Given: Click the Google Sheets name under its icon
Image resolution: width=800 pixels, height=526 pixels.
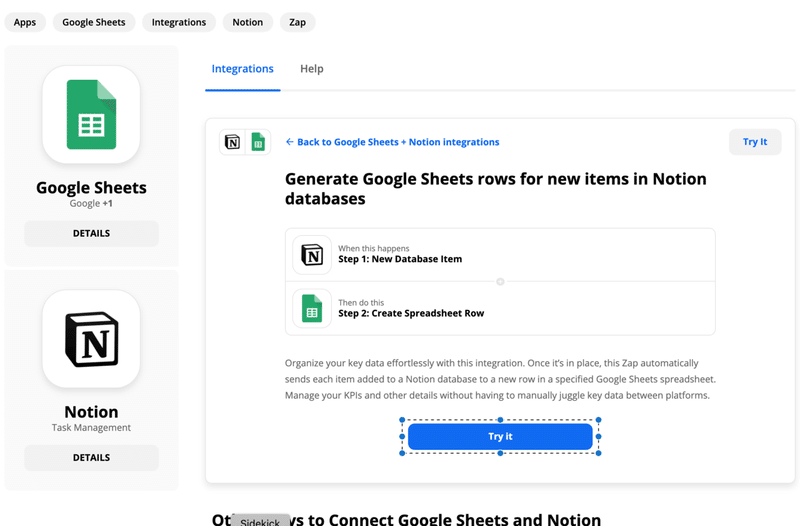Looking at the screenshot, I should (91, 188).
